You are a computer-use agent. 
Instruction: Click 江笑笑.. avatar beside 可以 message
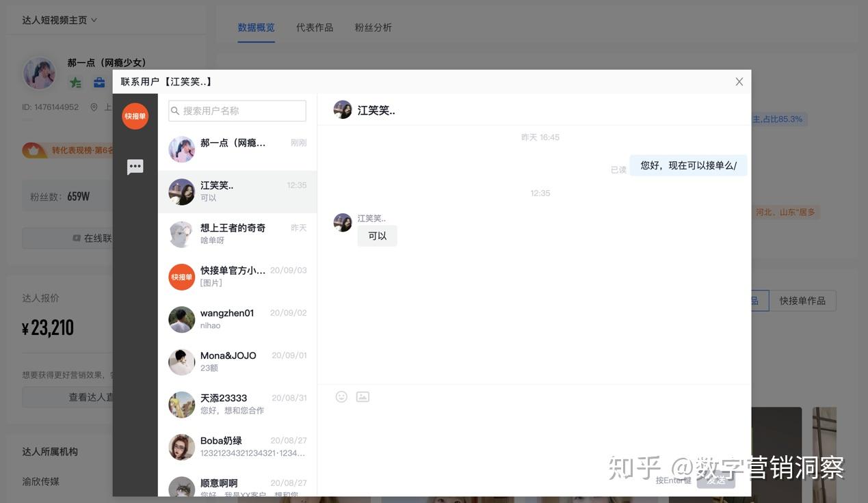342,222
